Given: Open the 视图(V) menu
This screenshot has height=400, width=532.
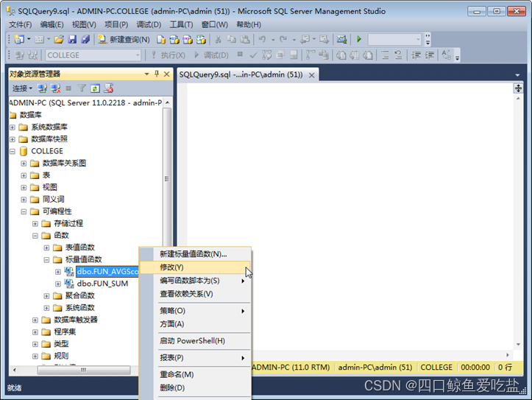Looking at the screenshot, I should click(x=84, y=25).
